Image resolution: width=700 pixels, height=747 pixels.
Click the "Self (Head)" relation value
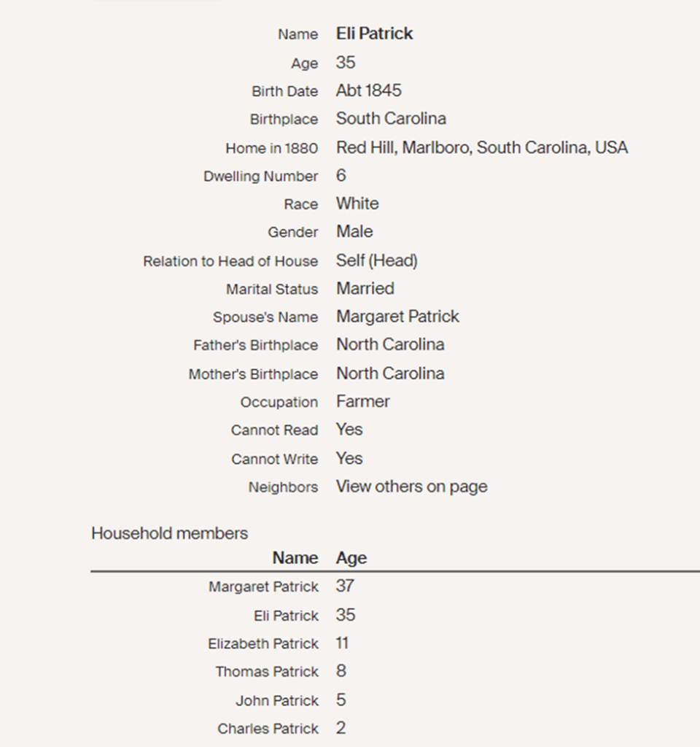376,260
